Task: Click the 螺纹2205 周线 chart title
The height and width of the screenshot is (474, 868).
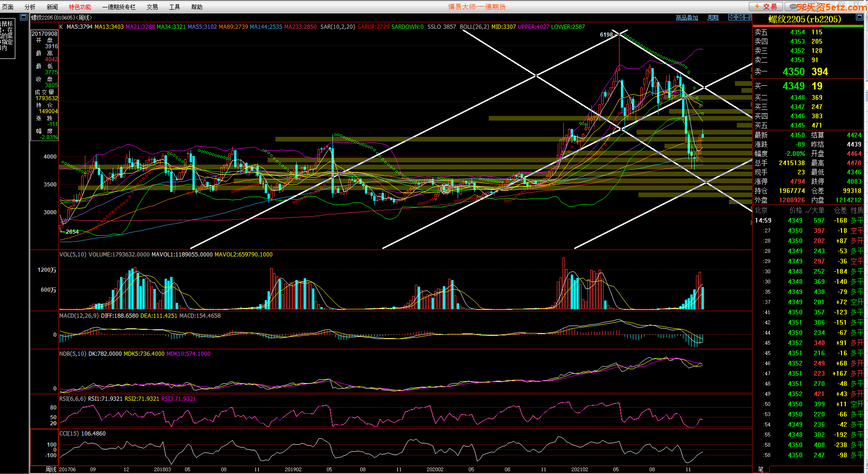Action: pyautogui.click(x=61, y=18)
